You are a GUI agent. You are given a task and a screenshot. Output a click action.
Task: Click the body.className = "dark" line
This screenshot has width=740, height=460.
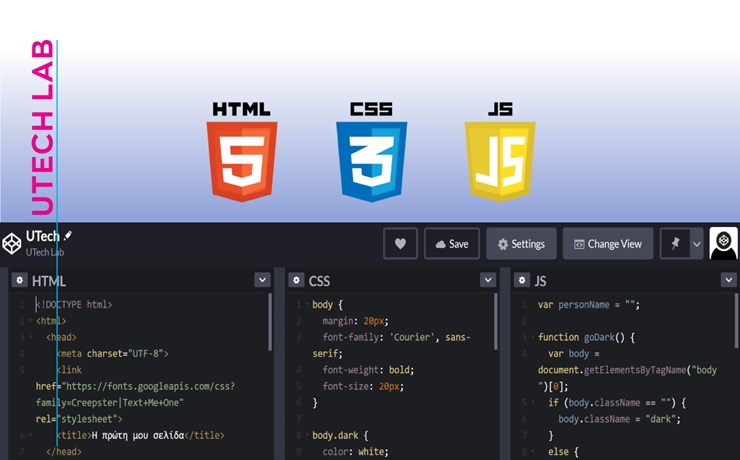pyautogui.click(x=619, y=419)
